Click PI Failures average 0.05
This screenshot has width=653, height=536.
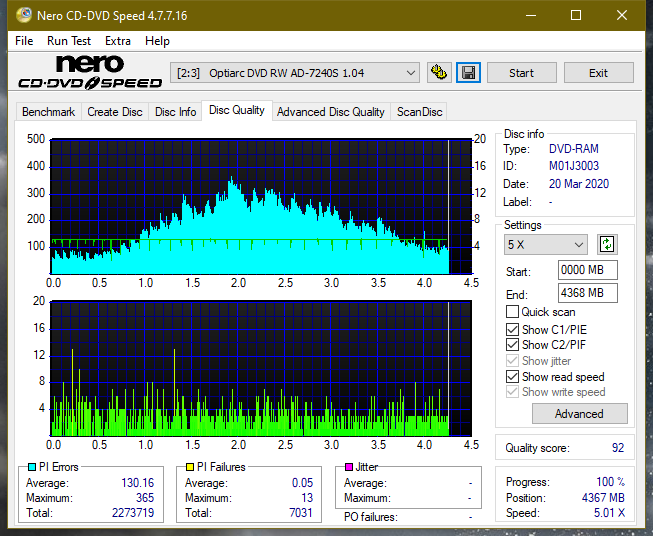(302, 483)
